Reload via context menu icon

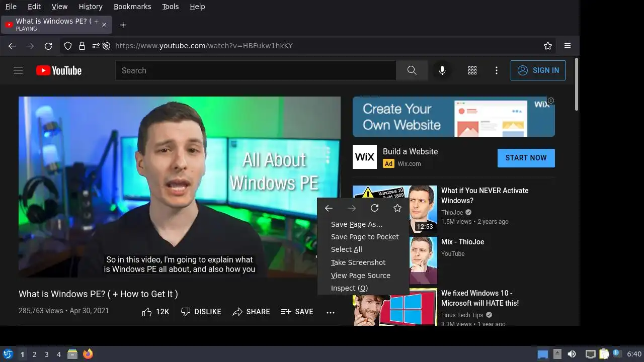click(x=374, y=208)
